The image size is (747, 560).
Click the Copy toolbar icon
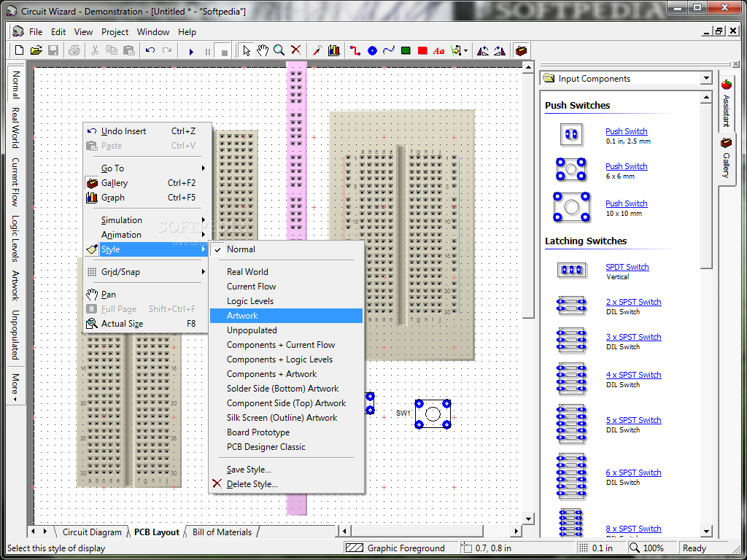tap(112, 50)
